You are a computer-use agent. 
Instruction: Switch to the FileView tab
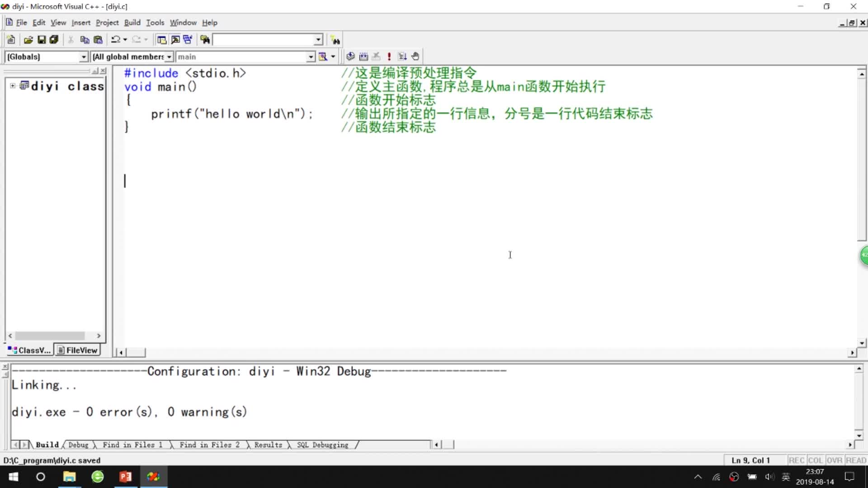coord(77,350)
